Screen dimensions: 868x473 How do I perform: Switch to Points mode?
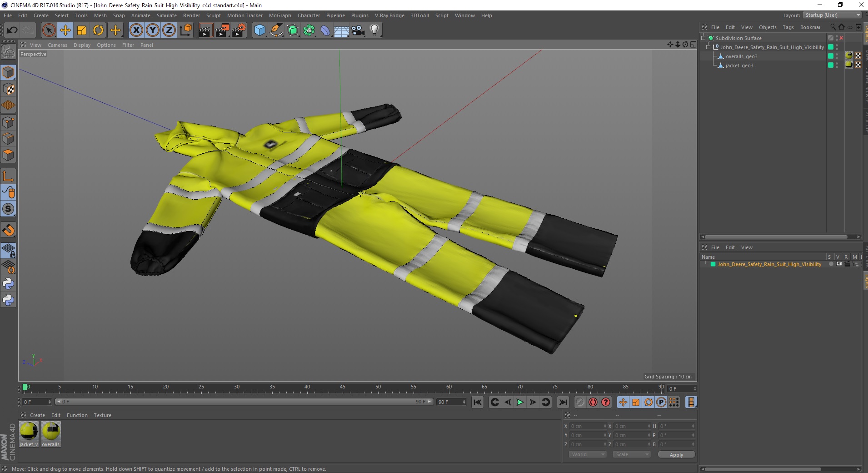(x=8, y=122)
